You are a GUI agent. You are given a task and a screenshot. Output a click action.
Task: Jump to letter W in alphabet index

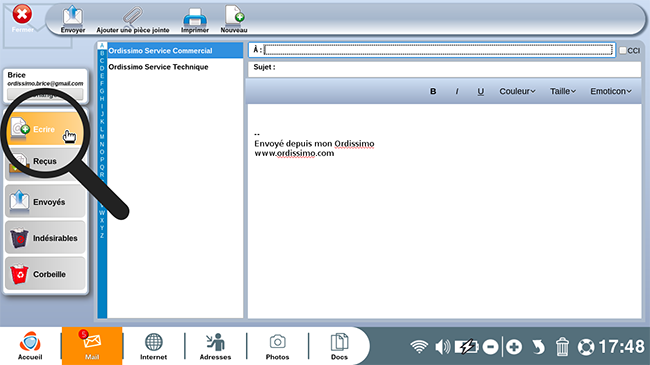(x=102, y=213)
